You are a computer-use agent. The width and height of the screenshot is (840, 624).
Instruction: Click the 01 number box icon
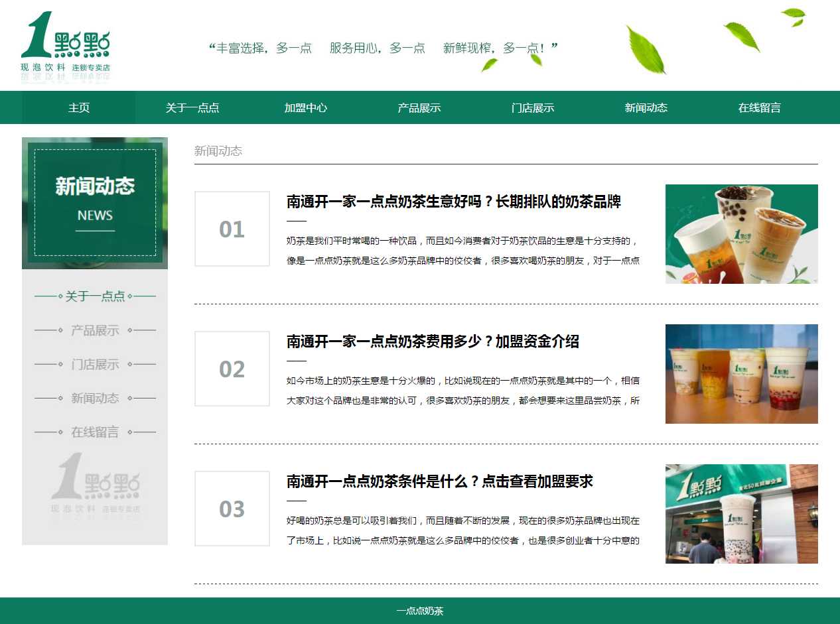click(x=232, y=229)
